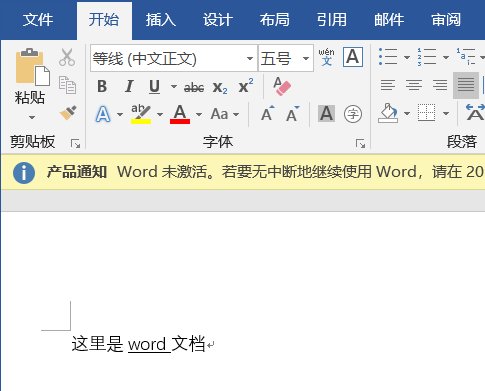The width and height of the screenshot is (485, 391).
Task: Switch to the 布局 Layout tab
Action: click(x=275, y=20)
